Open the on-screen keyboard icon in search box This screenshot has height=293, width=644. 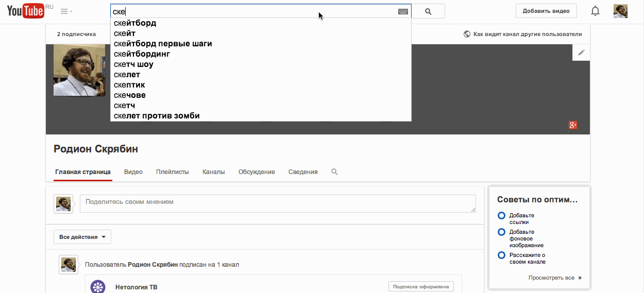(x=403, y=11)
